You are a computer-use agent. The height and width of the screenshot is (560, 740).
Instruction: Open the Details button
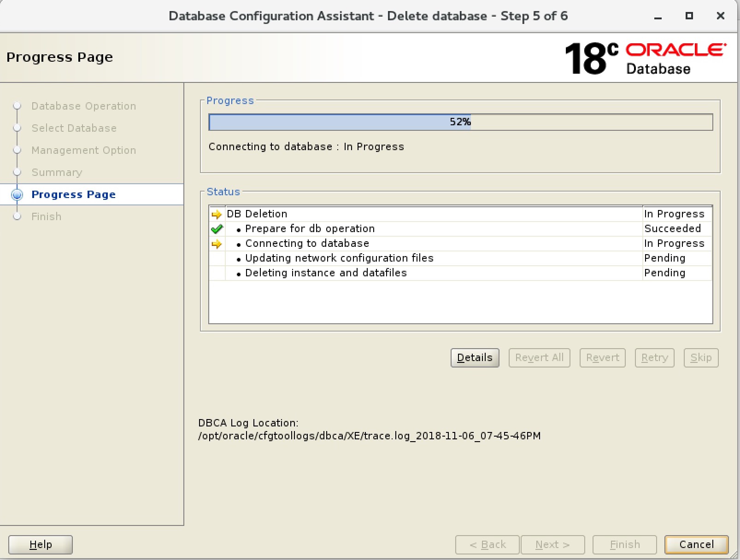(475, 358)
